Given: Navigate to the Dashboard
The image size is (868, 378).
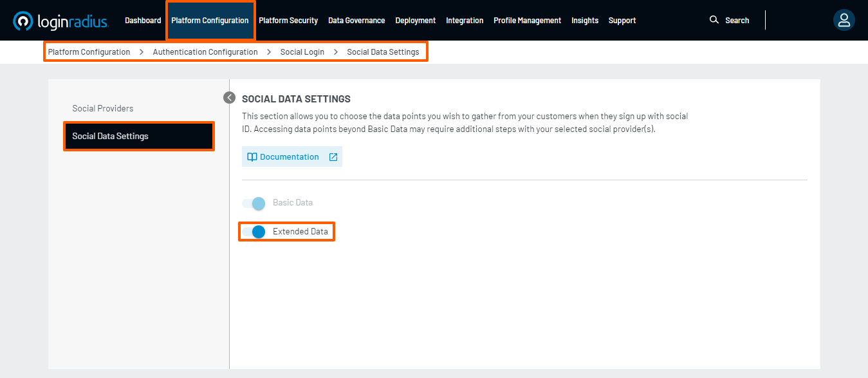Looking at the screenshot, I should pyautogui.click(x=142, y=20).
